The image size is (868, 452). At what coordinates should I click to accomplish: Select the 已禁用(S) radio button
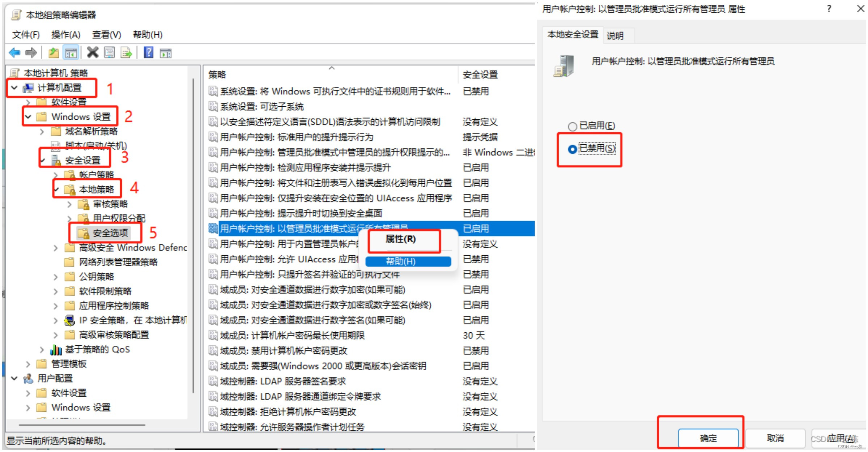pos(572,149)
